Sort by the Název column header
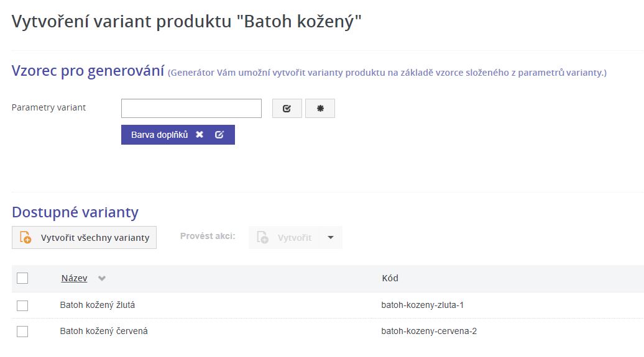Image resolution: width=644 pixels, height=357 pixels. coord(75,278)
